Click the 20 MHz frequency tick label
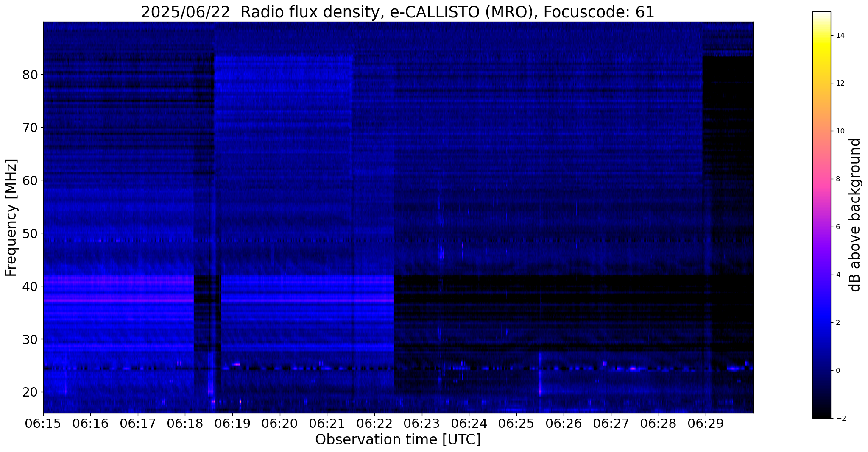Viewport: 868px width, 452px height. [x=30, y=392]
